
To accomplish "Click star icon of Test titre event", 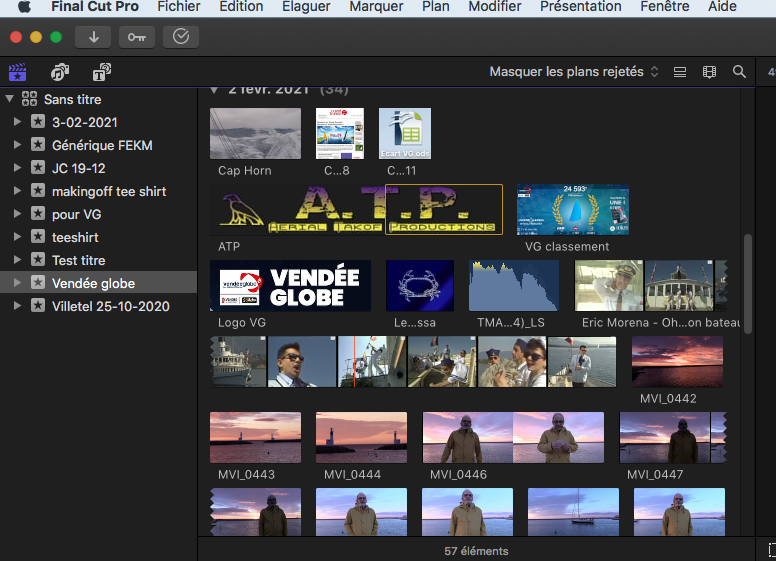I will pos(38,260).
